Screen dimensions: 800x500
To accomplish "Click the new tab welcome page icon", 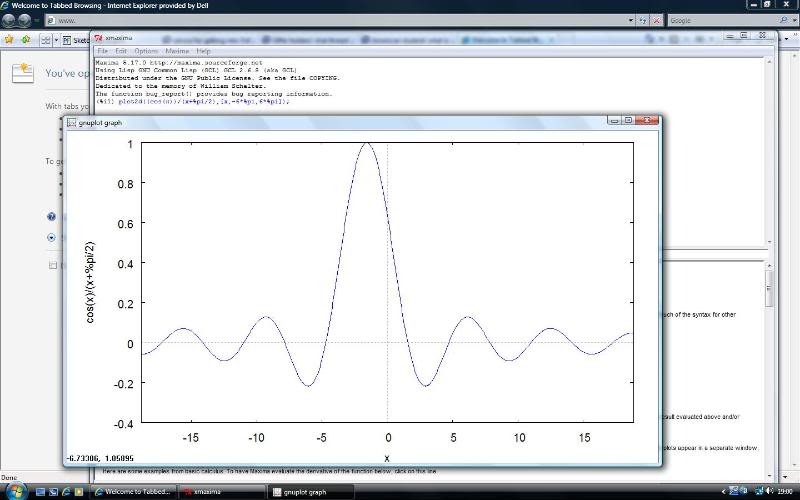I will click(22, 73).
